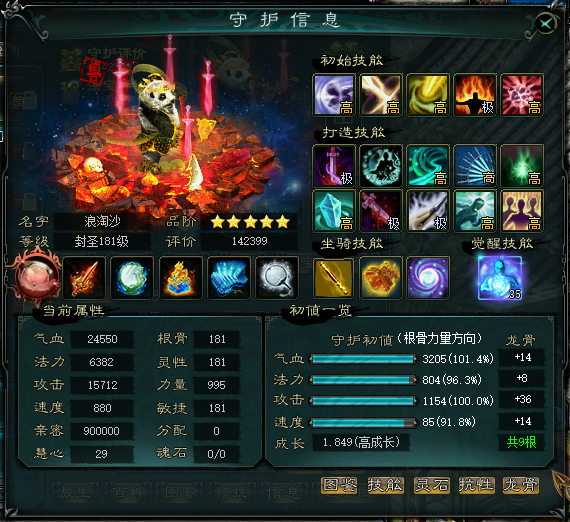Click the red crackle initial skill icon
The height and width of the screenshot is (522, 570).
(522, 95)
